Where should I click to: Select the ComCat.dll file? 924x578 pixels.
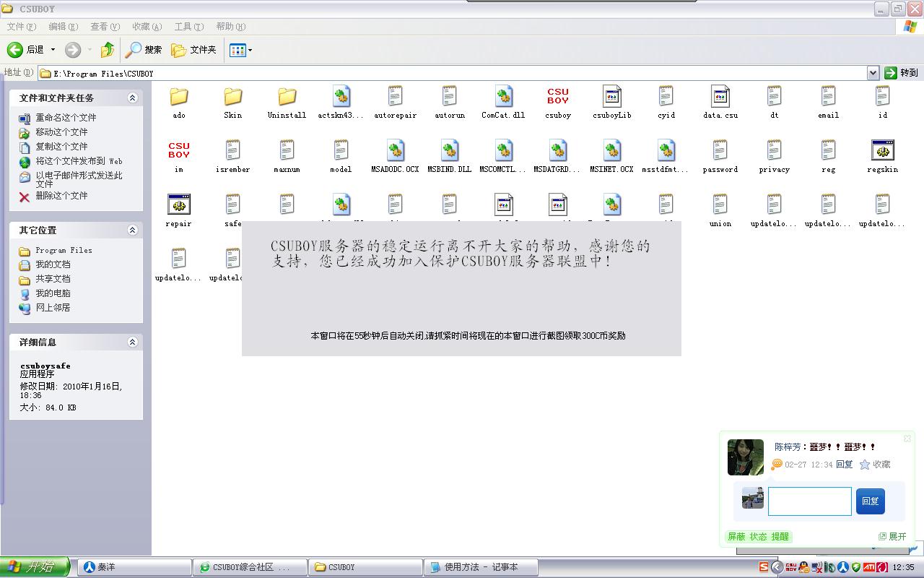(504, 97)
